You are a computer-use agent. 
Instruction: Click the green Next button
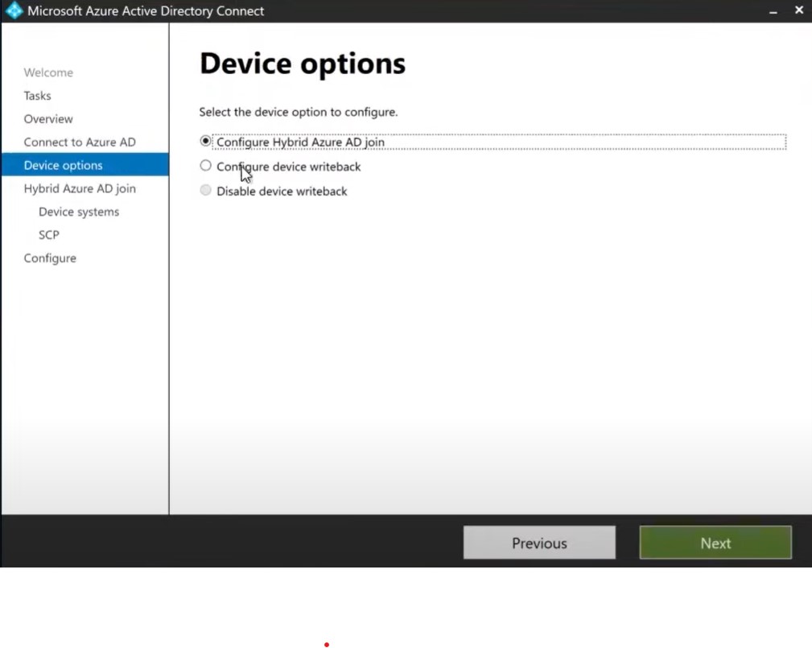point(715,543)
